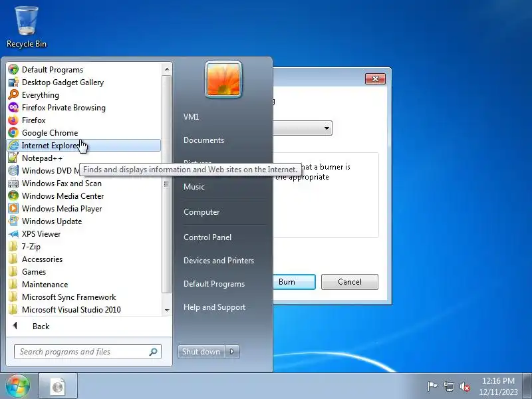Click the Search programs and files field
532x399 pixels.
click(88, 352)
